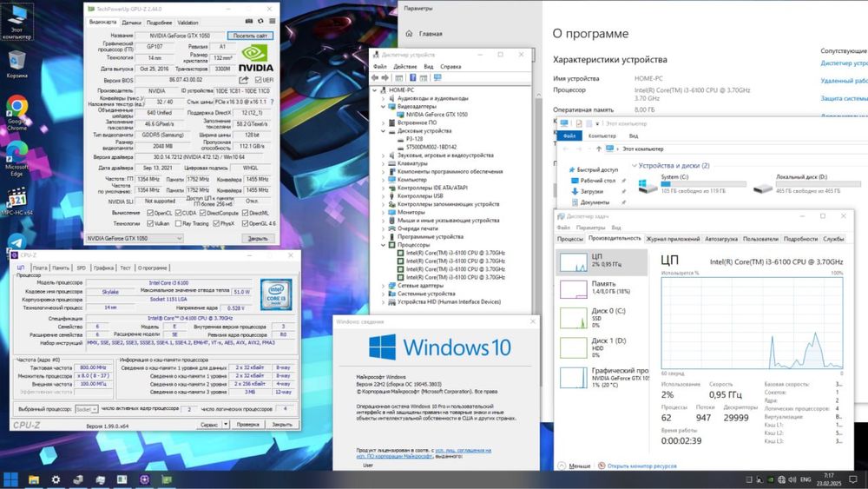Toggle the PhysX checkbox in GPU-Z
Image resolution: width=868 pixels, height=489 pixels.
[216, 223]
